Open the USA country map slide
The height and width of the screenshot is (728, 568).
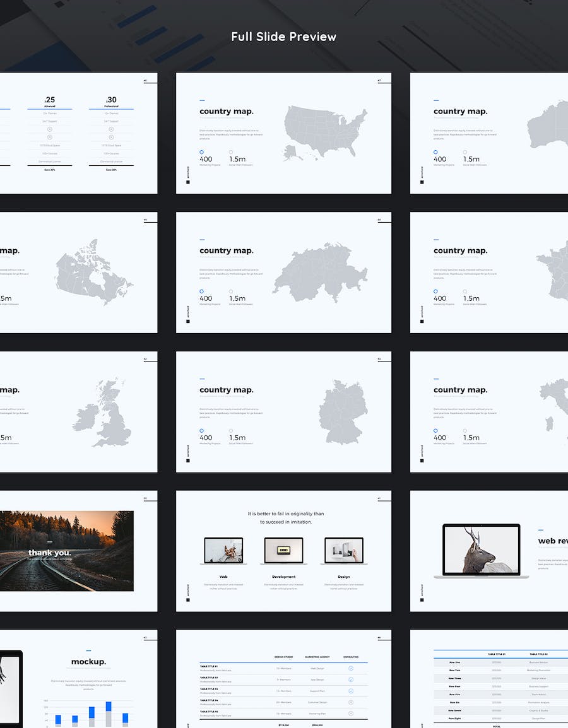tap(283, 133)
